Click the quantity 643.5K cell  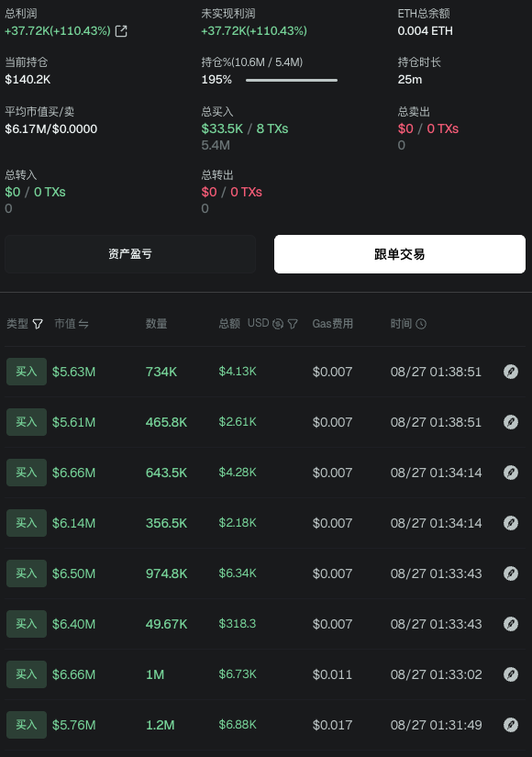(x=166, y=473)
